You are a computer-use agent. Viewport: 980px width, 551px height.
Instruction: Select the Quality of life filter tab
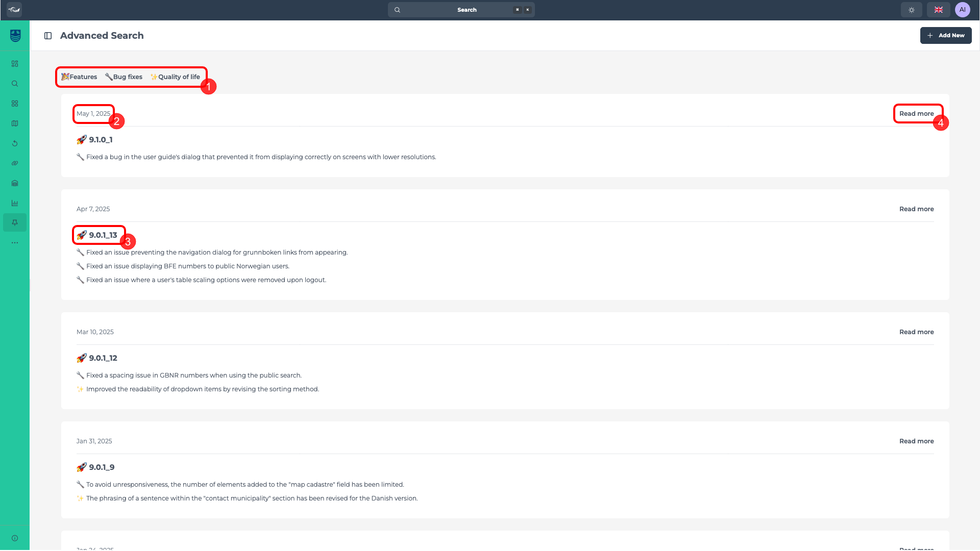click(175, 77)
